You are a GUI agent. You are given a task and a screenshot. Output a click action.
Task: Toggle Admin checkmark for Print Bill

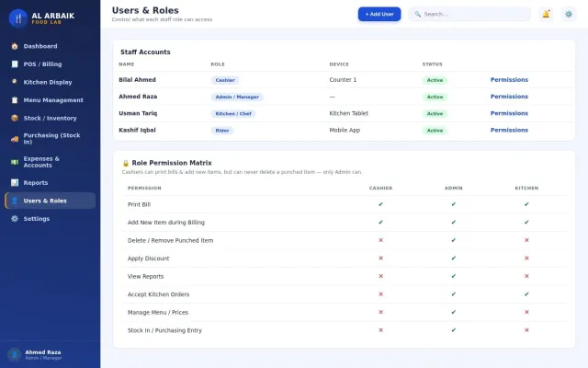pyautogui.click(x=453, y=204)
